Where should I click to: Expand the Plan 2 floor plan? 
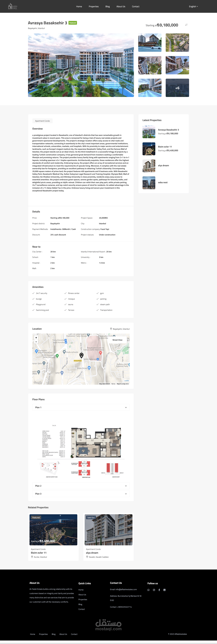[x=81, y=486]
